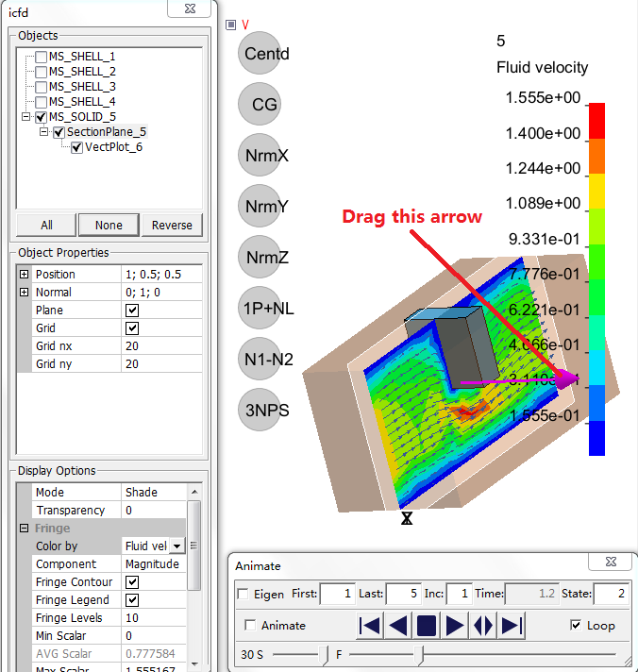
Task: Disable the Loop checkbox
Action: pyautogui.click(x=576, y=625)
